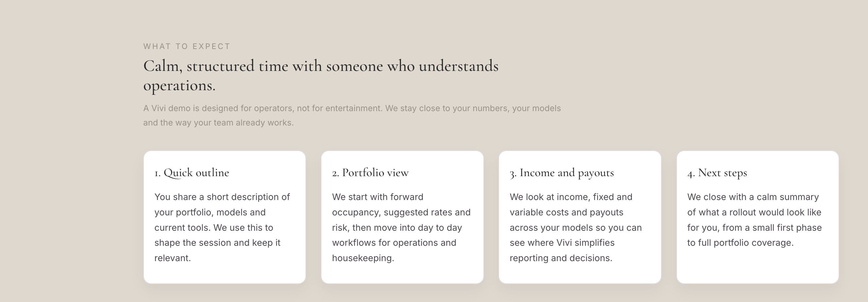Select the "Portfolio view" card title
The width and height of the screenshot is (868, 302).
click(375, 173)
